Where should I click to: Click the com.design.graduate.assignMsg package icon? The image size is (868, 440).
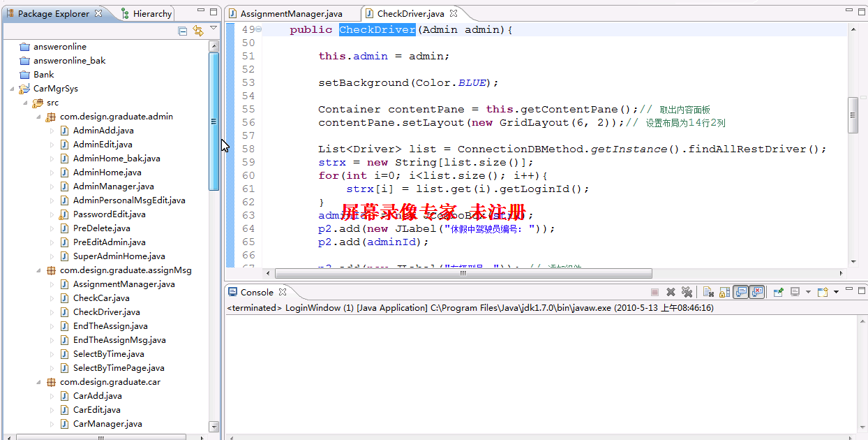pyautogui.click(x=51, y=270)
